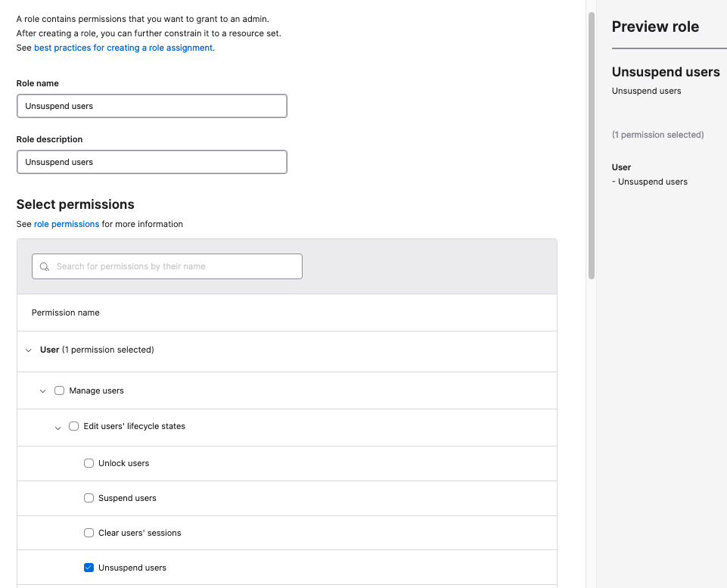Open best practices for role assignment link
727x588 pixels.
(x=123, y=48)
